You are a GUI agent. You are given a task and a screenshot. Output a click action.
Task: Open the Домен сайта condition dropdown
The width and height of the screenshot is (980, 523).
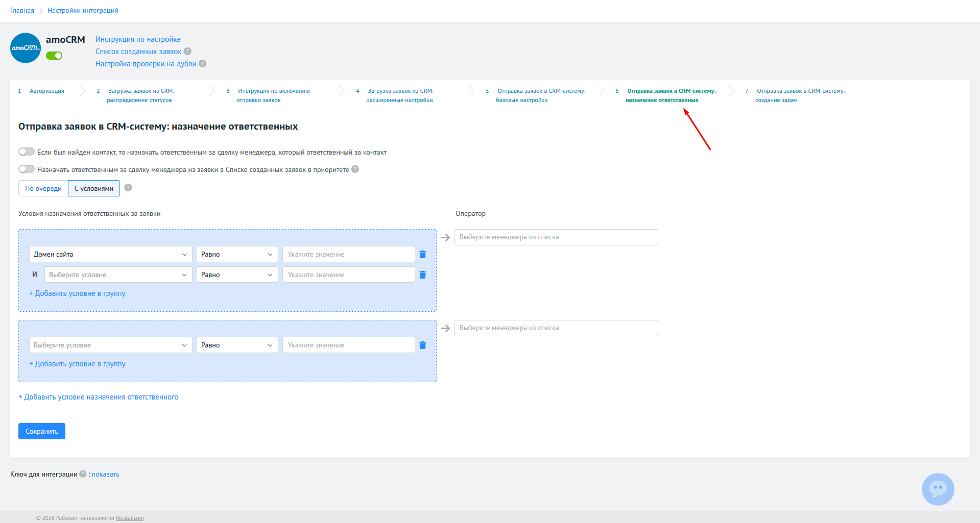pyautogui.click(x=111, y=254)
